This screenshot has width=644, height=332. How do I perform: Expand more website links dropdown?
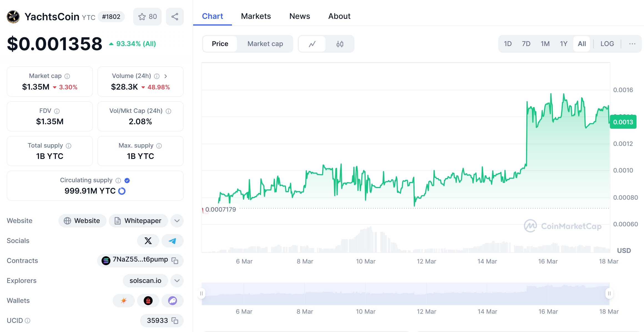point(177,221)
